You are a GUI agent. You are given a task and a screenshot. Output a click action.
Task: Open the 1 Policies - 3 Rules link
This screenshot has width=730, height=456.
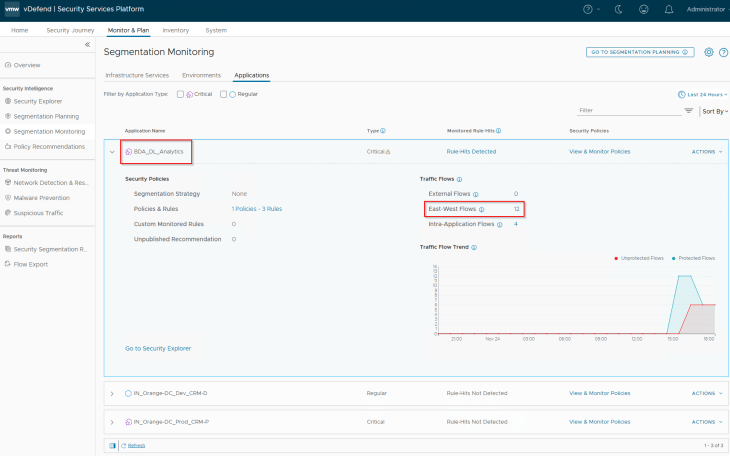pyautogui.click(x=257, y=208)
